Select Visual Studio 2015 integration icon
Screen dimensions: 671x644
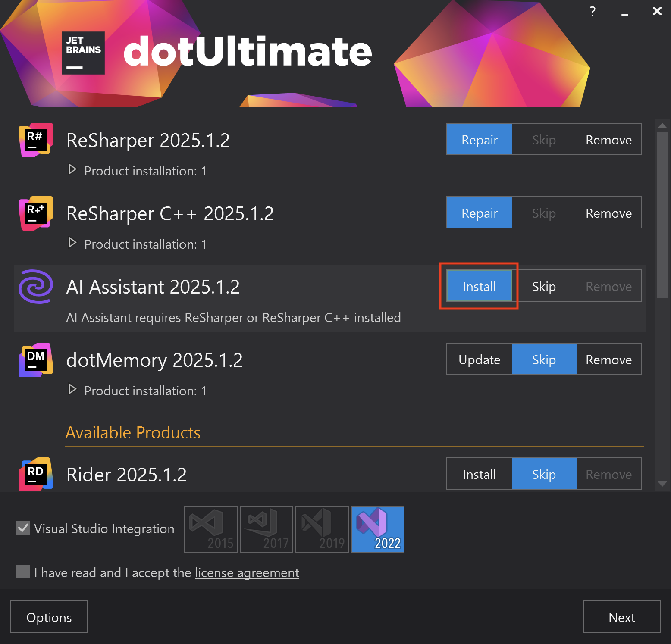point(211,529)
